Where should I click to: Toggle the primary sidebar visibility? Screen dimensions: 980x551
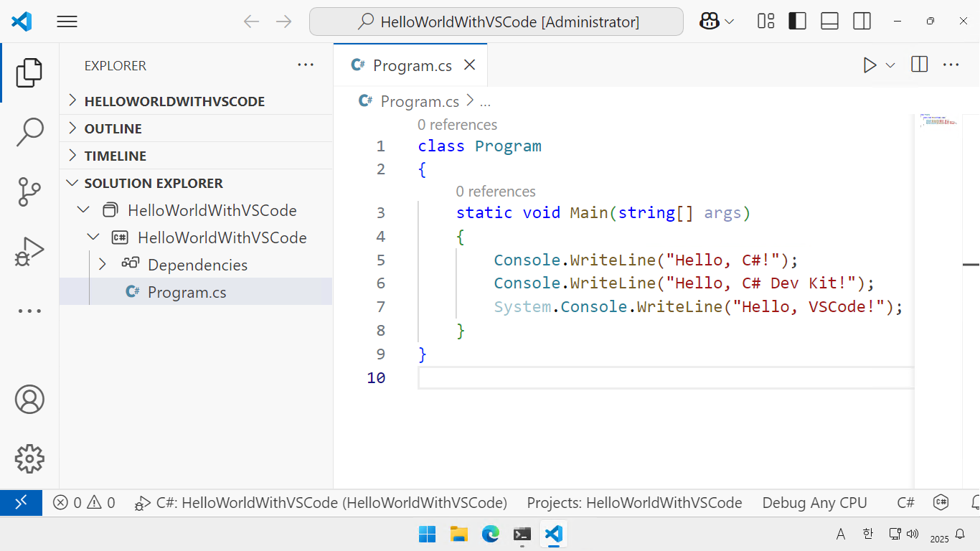pyautogui.click(x=796, y=21)
